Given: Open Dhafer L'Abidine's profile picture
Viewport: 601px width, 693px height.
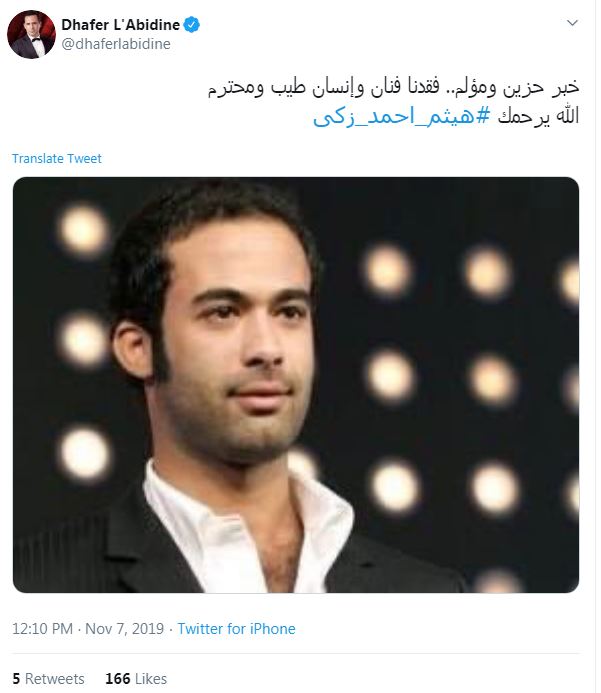Looking at the screenshot, I should coord(31,34).
